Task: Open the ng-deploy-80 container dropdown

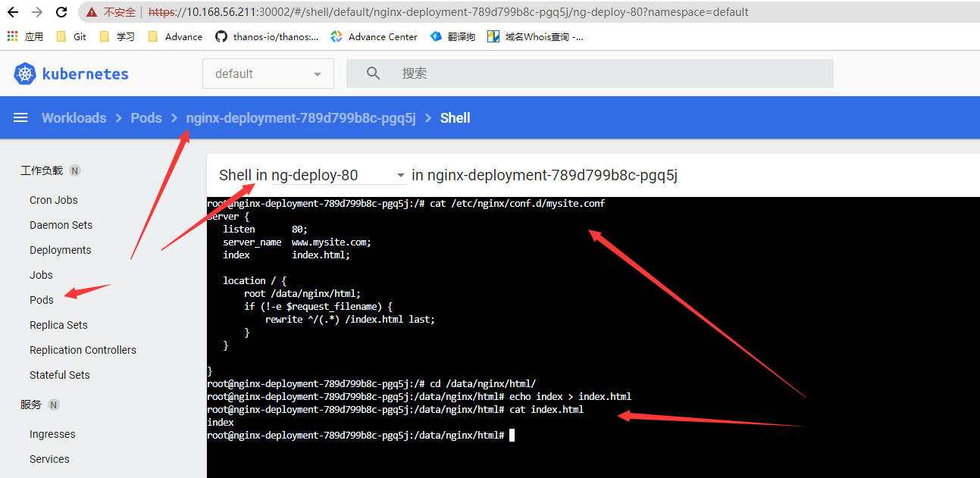Action: (339, 175)
